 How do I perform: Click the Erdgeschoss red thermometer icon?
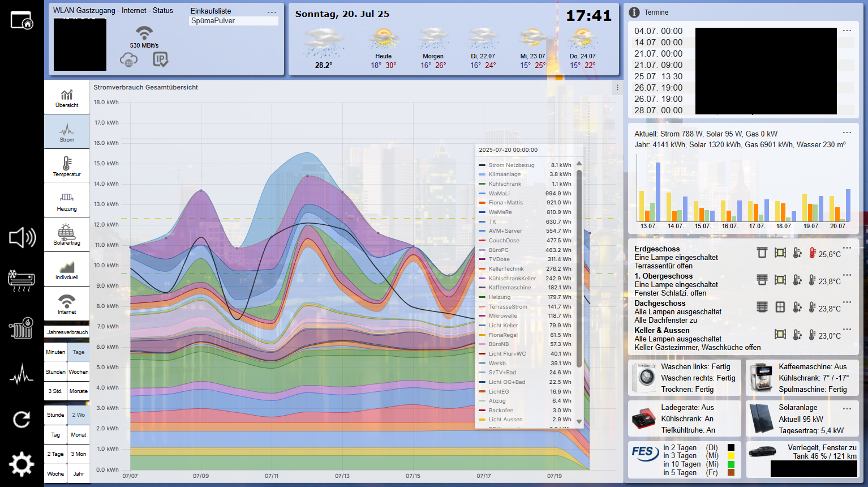click(812, 253)
